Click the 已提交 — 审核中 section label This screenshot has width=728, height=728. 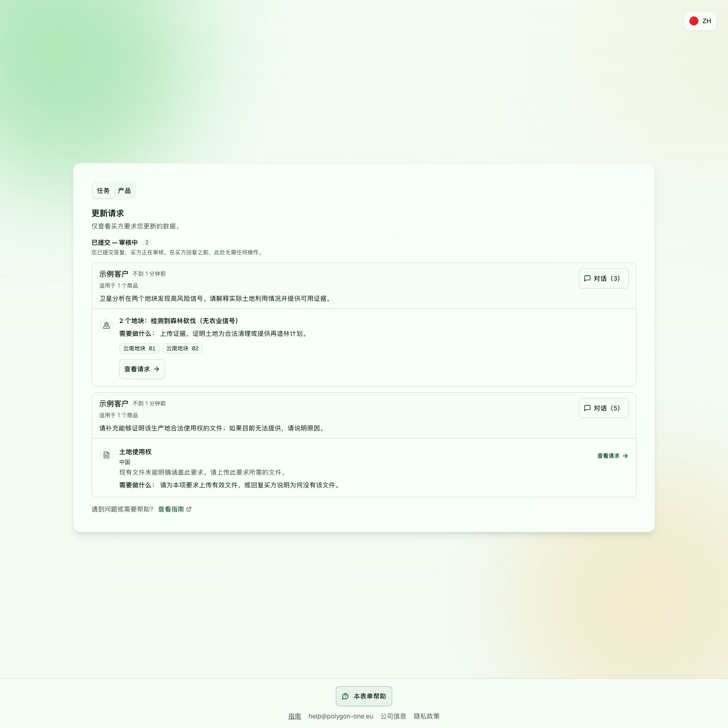tap(115, 243)
